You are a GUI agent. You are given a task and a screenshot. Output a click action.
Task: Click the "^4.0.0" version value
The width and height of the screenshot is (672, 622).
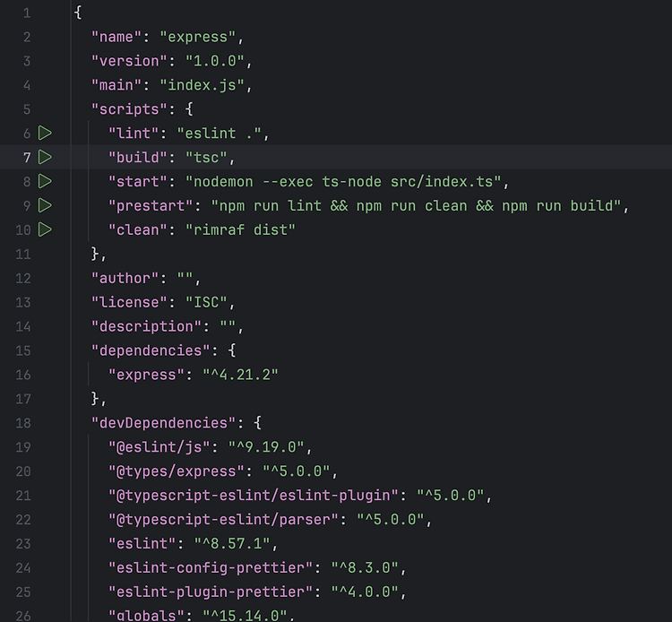(x=365, y=592)
